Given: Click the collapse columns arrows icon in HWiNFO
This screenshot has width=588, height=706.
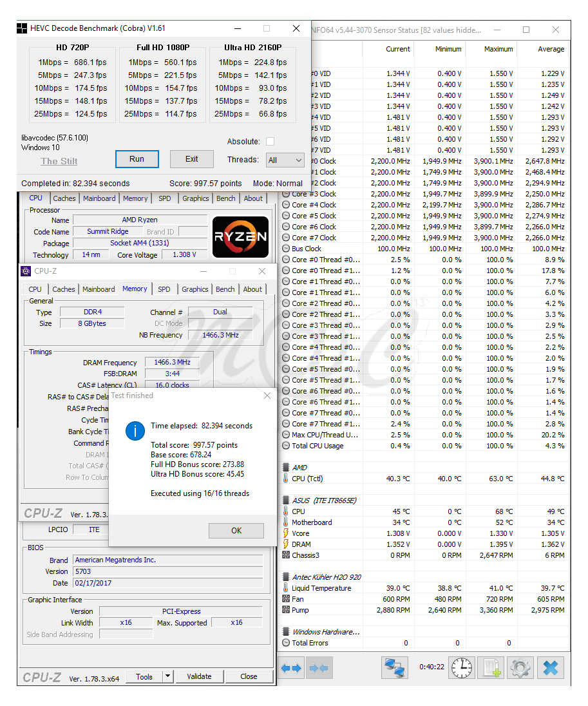Looking at the screenshot, I should 319,668.
